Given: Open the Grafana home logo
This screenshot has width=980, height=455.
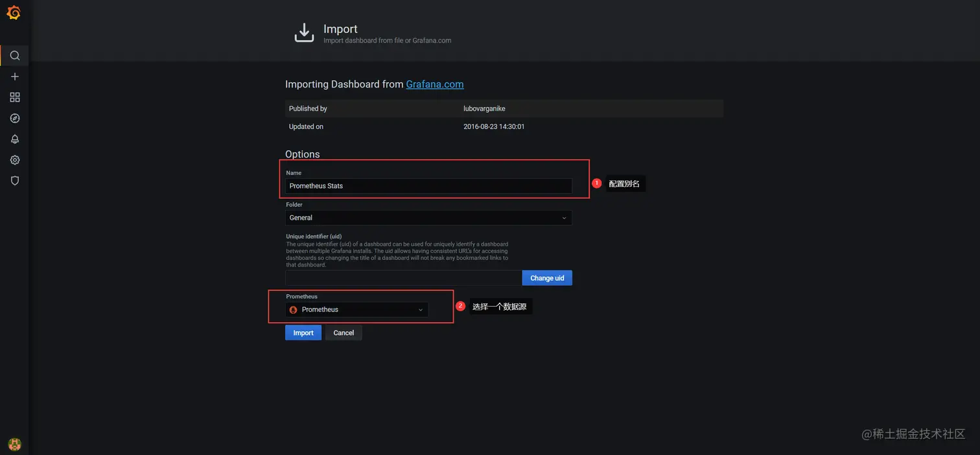Looking at the screenshot, I should click(x=14, y=12).
